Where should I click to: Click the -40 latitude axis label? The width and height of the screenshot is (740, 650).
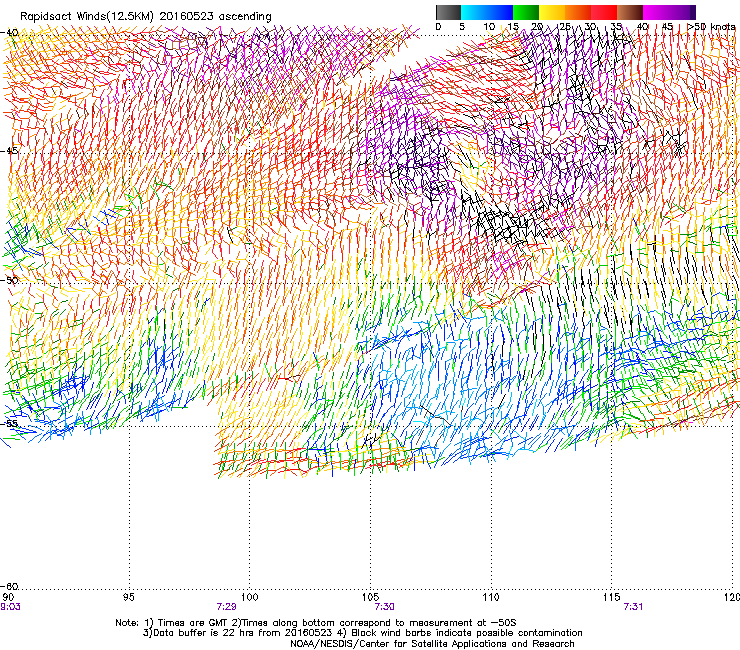coord(10,33)
